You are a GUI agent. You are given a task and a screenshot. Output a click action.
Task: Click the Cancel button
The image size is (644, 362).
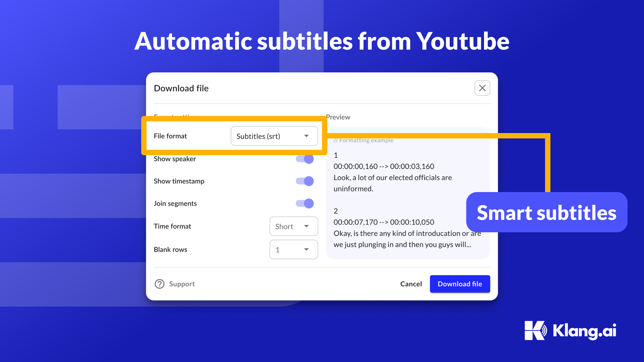[x=411, y=284]
